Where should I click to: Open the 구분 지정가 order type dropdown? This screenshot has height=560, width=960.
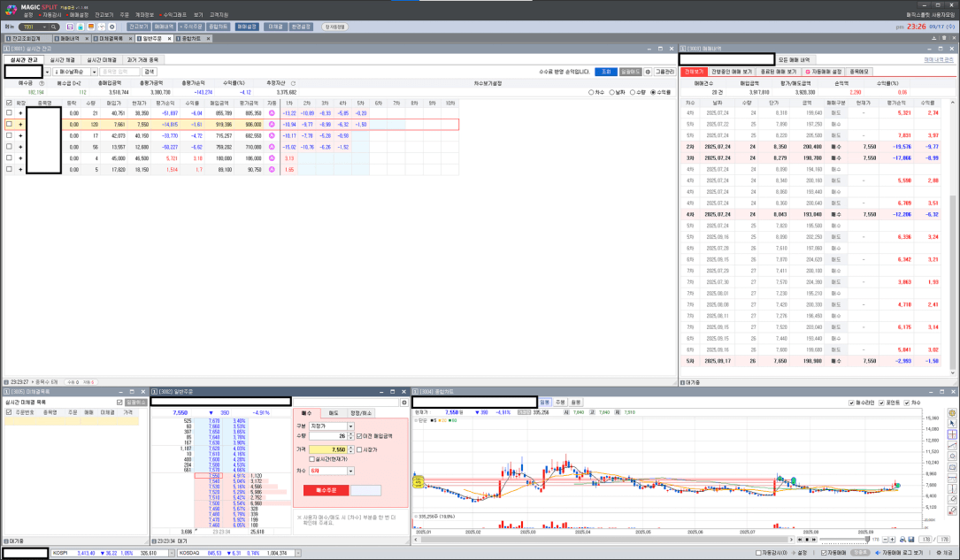click(x=350, y=426)
